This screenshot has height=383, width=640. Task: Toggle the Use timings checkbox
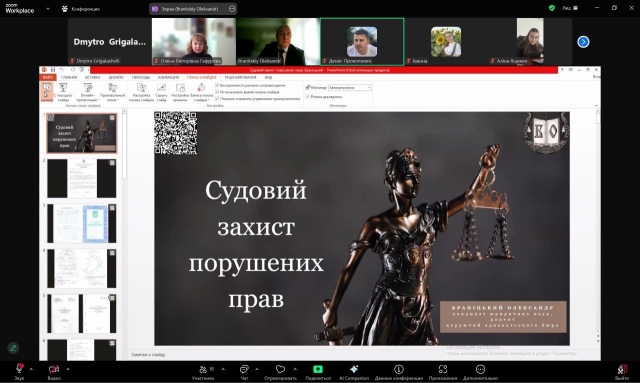pyautogui.click(x=217, y=92)
